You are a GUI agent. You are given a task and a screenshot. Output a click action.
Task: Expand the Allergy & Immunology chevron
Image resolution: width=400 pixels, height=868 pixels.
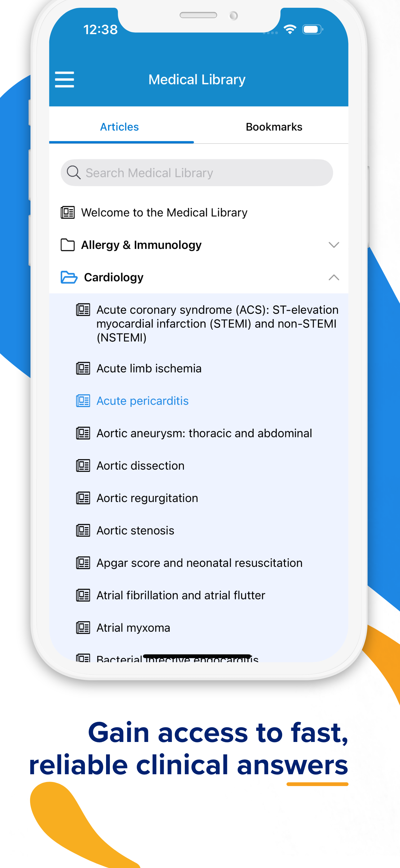click(x=334, y=245)
